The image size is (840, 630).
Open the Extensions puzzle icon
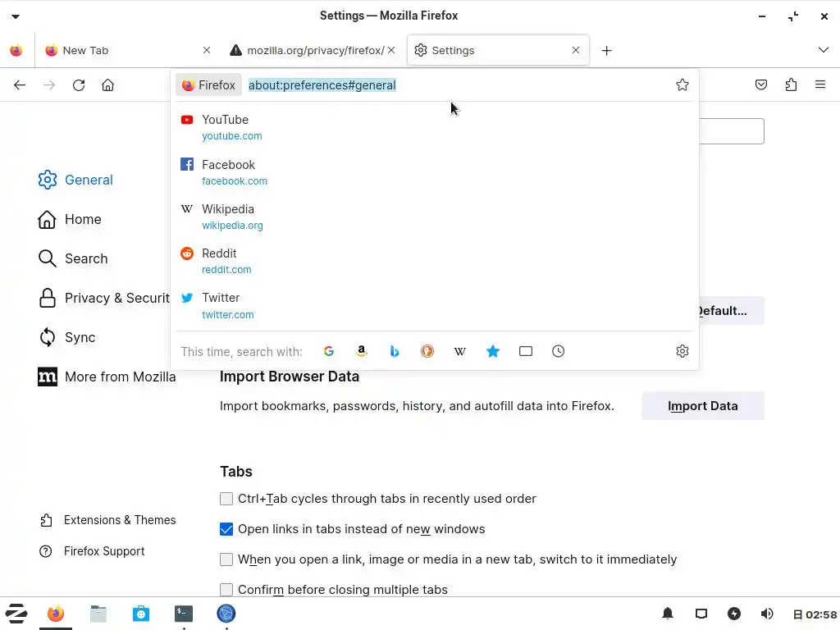point(792,84)
